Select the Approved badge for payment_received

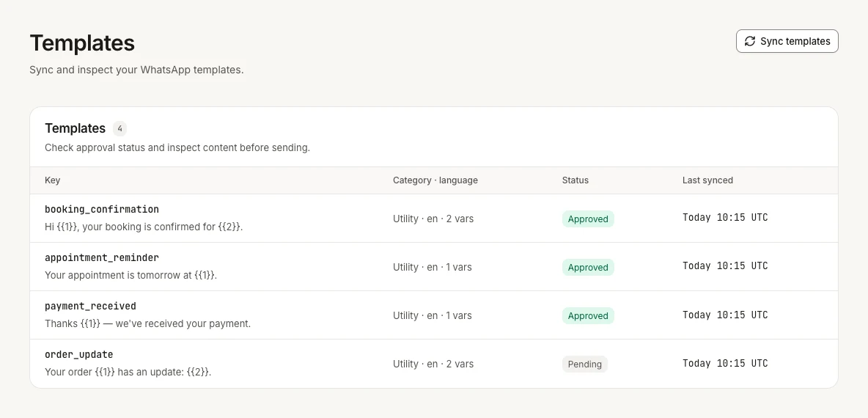click(x=588, y=315)
